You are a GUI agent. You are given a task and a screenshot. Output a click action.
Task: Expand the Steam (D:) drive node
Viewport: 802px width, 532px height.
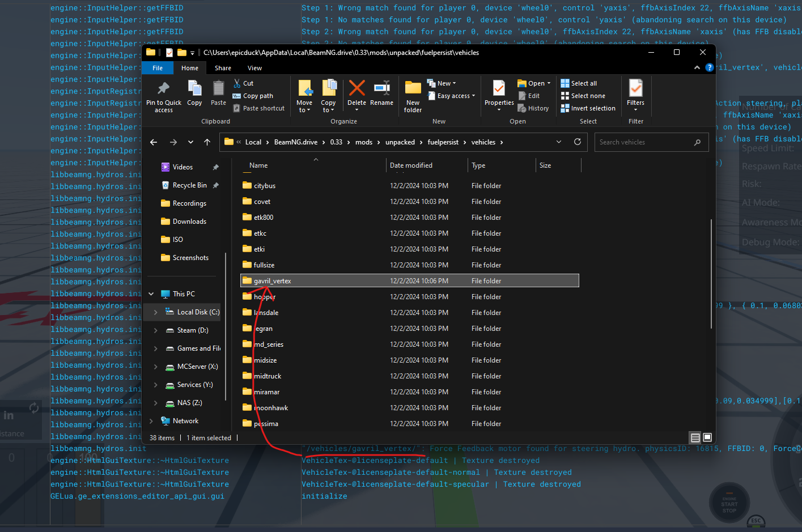pos(156,330)
